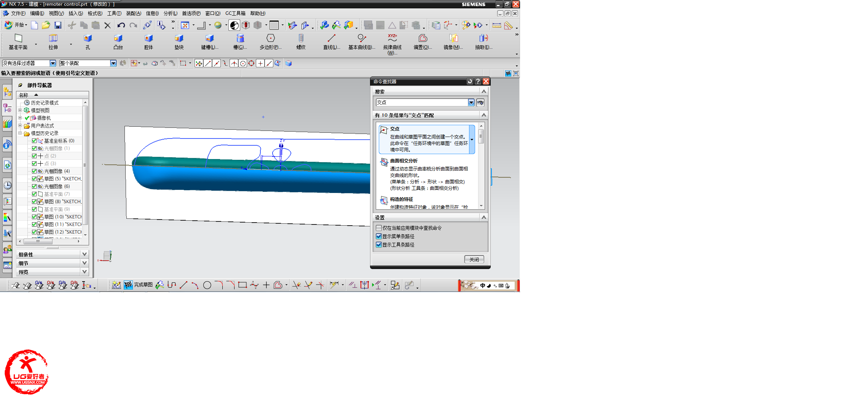Open the 文件(F) menu
The width and height of the screenshot is (868, 398).
[x=18, y=13]
